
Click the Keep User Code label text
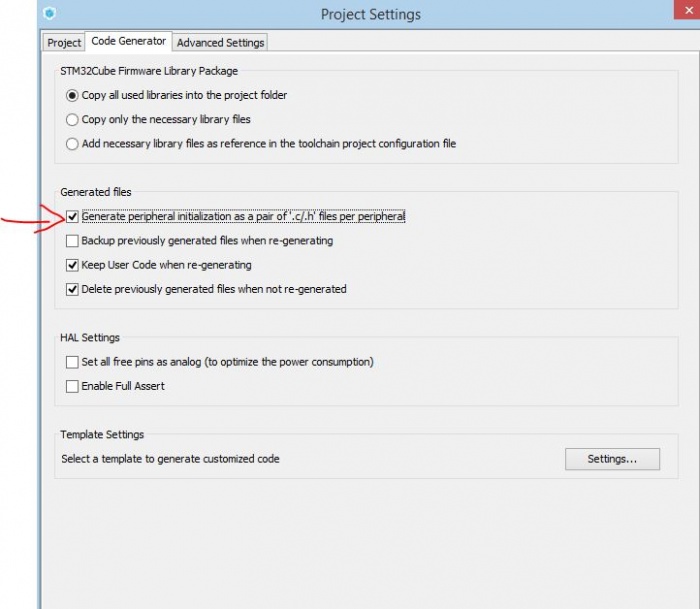[167, 265]
